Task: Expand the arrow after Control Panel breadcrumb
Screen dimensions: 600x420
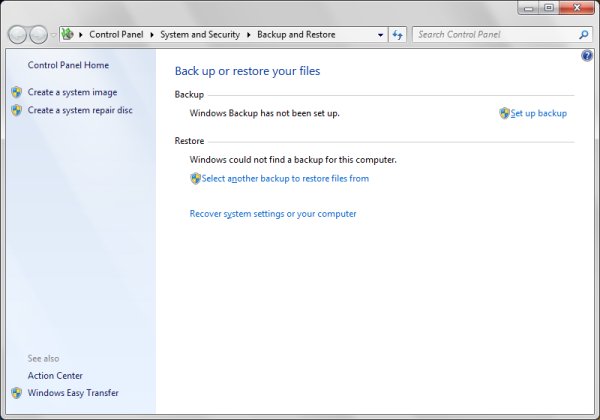Action: [x=152, y=35]
